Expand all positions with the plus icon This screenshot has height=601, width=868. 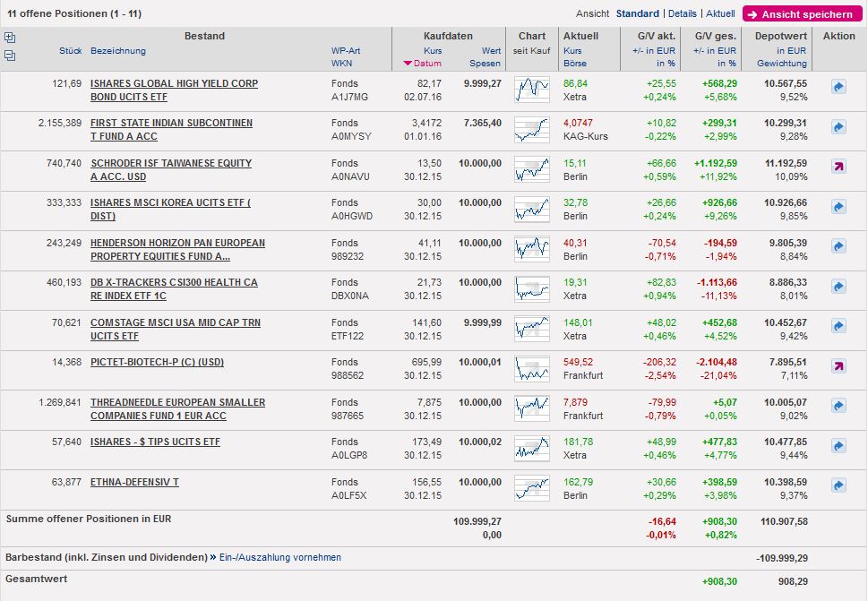pos(10,38)
